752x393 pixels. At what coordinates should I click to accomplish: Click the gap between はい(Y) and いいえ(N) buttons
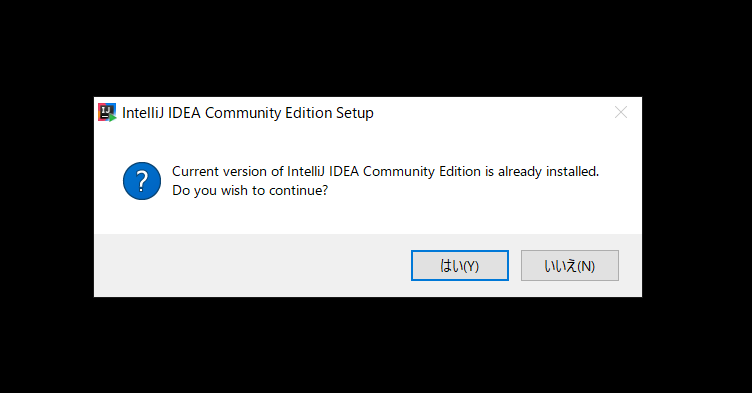pos(515,265)
